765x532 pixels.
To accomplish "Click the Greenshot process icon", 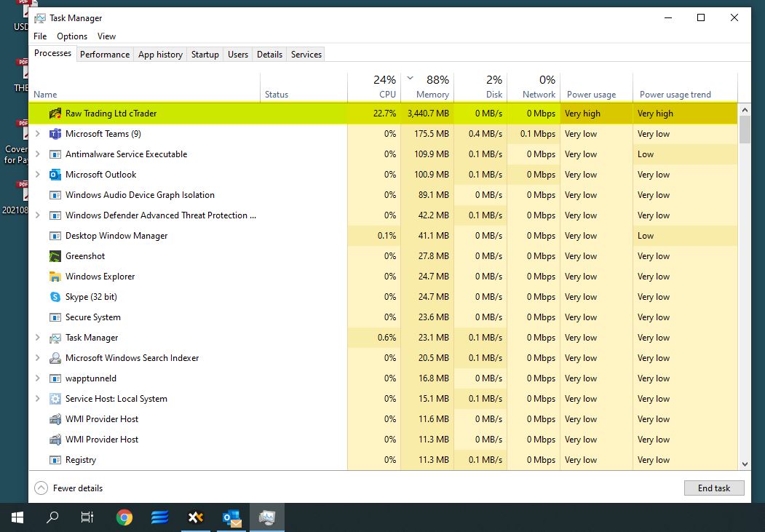I will [55, 256].
